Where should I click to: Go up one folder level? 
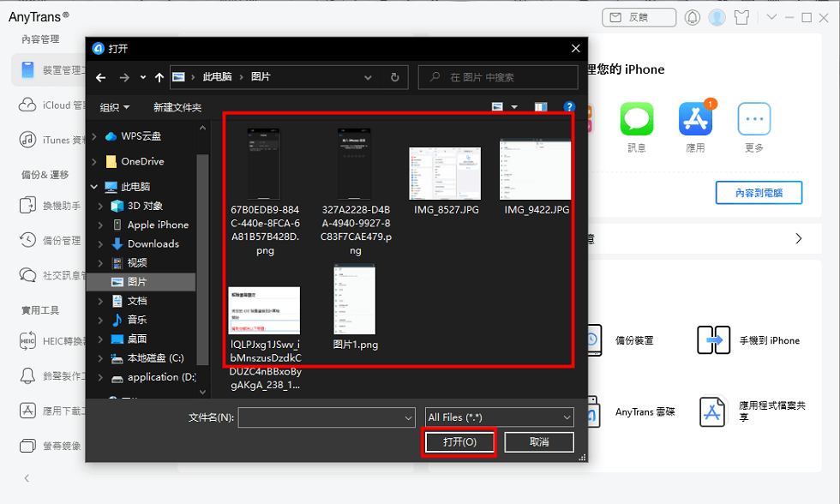(159, 78)
